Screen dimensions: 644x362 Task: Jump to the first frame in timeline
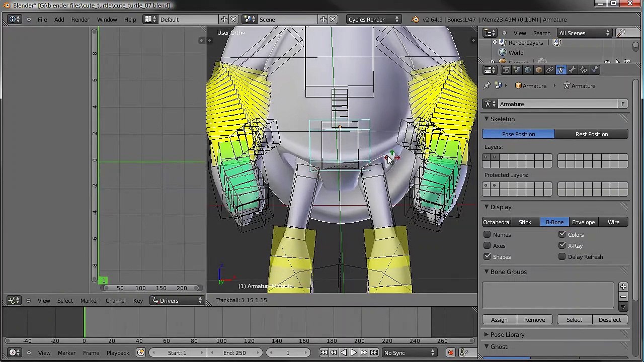pos(324,353)
